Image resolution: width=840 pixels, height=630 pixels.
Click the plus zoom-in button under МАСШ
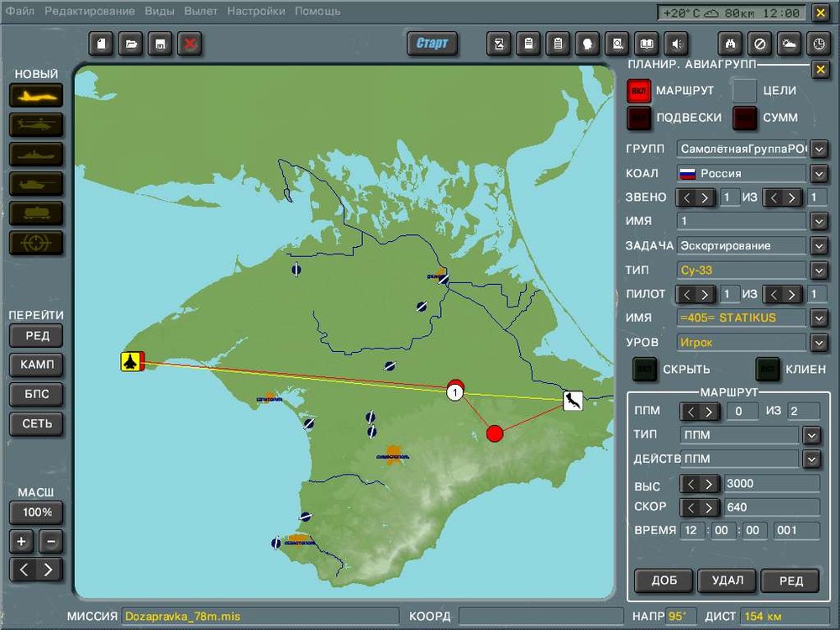point(22,541)
